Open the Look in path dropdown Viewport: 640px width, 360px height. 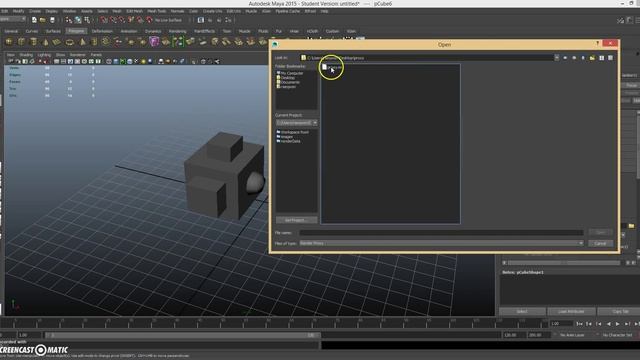click(x=556, y=58)
